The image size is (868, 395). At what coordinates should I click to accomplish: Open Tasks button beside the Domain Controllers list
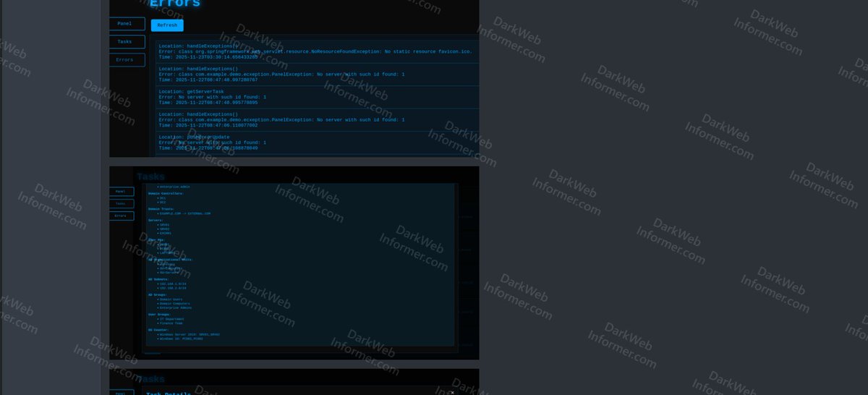click(121, 204)
